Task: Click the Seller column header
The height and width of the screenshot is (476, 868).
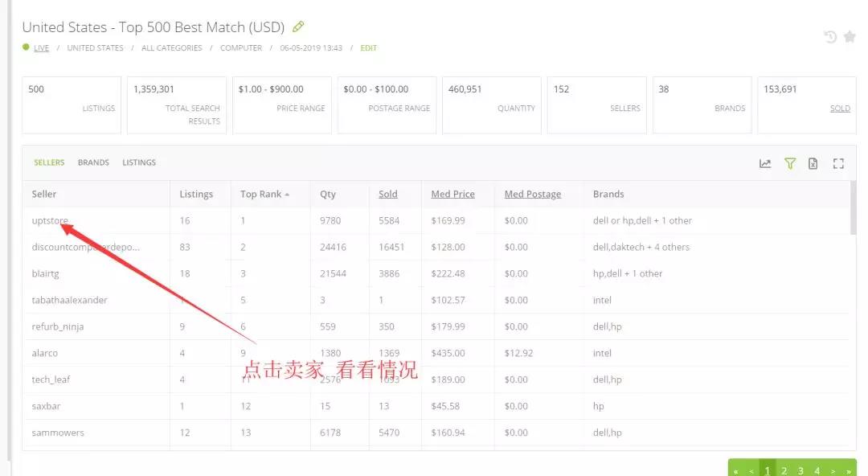Action: (43, 194)
